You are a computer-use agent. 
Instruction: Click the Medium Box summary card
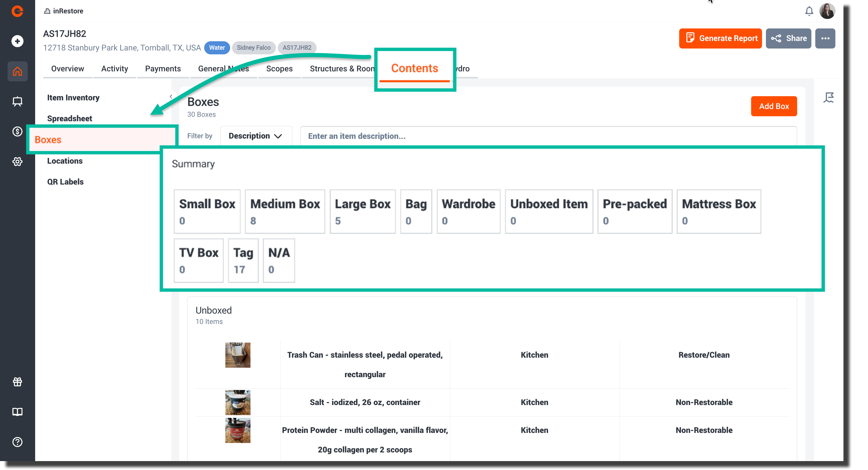[285, 211]
